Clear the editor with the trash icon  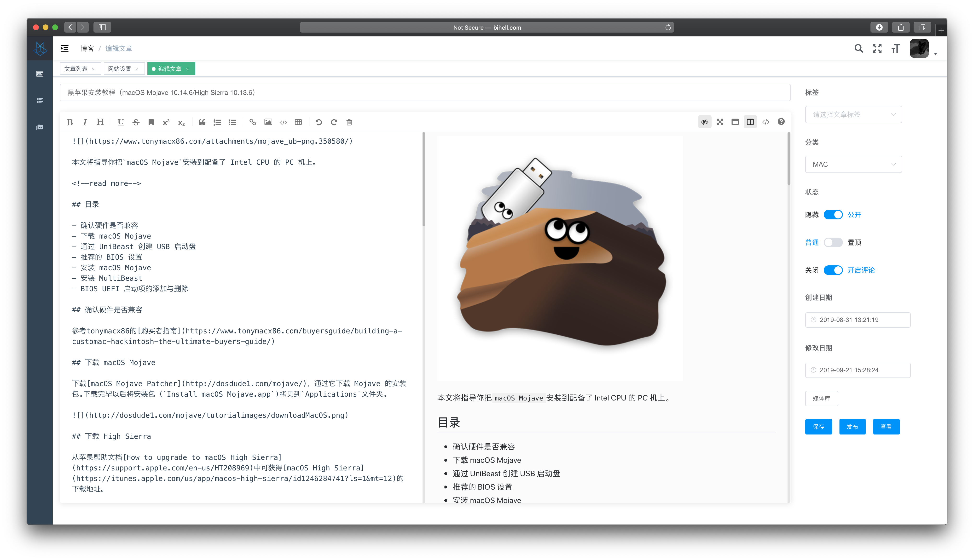click(x=349, y=122)
